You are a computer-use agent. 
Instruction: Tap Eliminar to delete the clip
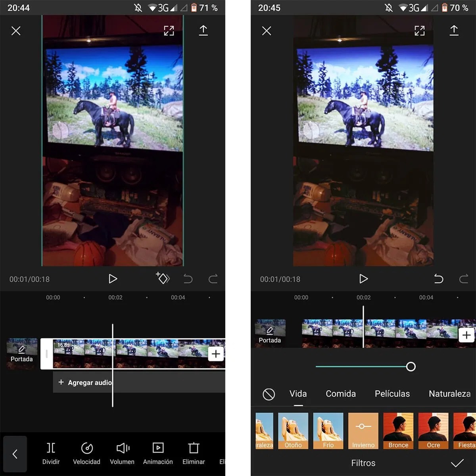[194, 453]
